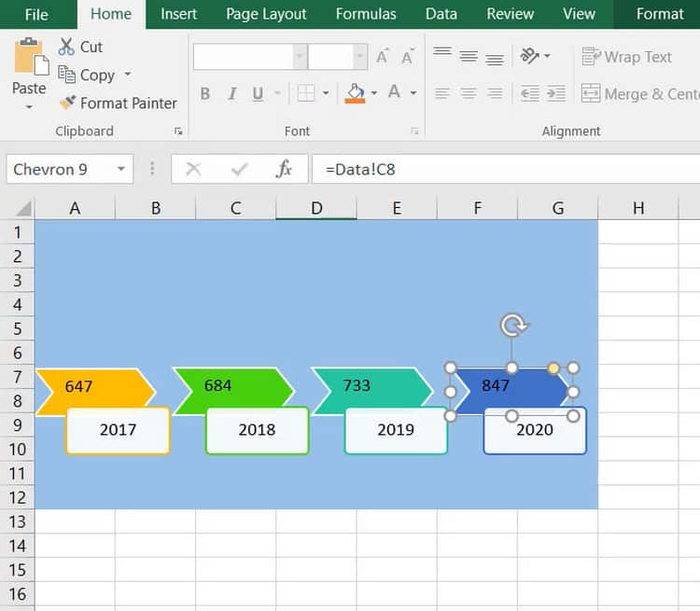Switch to the View tab

coord(579,14)
